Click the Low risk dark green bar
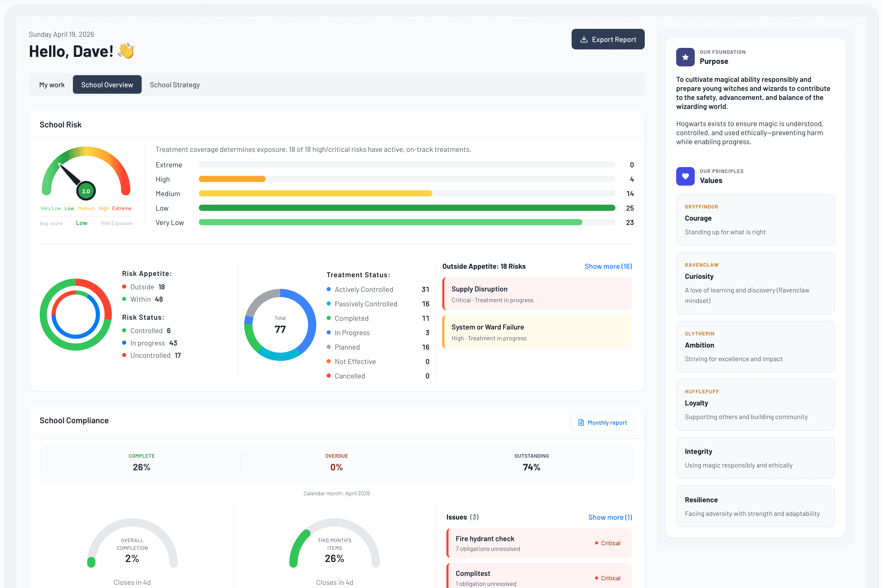882x588 pixels. (407, 208)
